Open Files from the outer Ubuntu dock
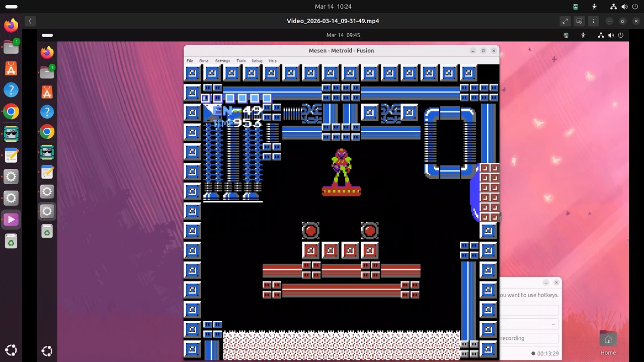This screenshot has height=362, width=644. tap(11, 47)
